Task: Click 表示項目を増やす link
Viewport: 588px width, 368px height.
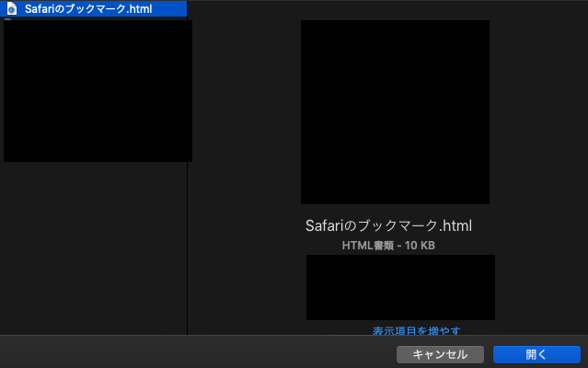Action: tap(416, 331)
